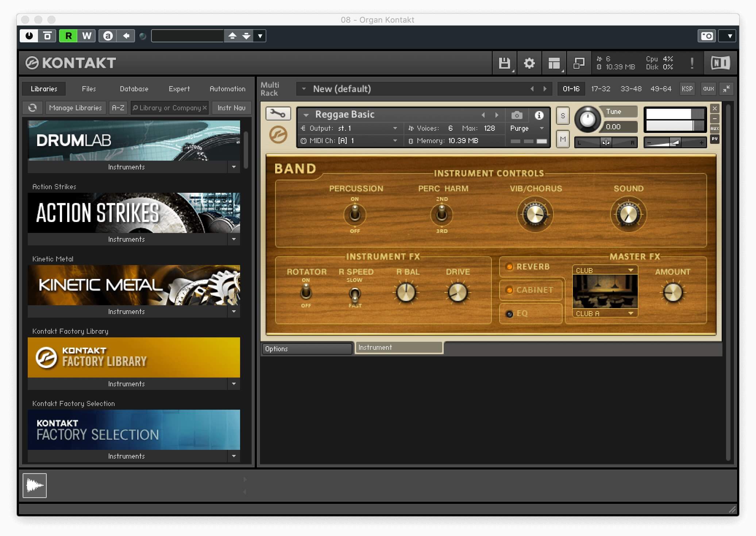Click the Manage Libraries button

[x=76, y=108]
